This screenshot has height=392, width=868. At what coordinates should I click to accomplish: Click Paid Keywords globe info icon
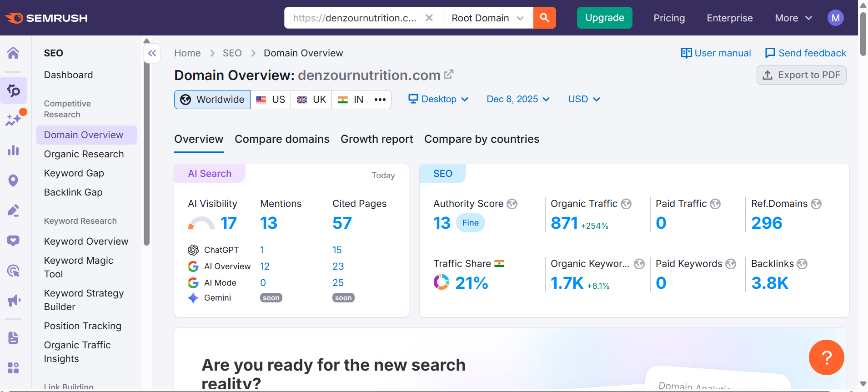pos(731,264)
